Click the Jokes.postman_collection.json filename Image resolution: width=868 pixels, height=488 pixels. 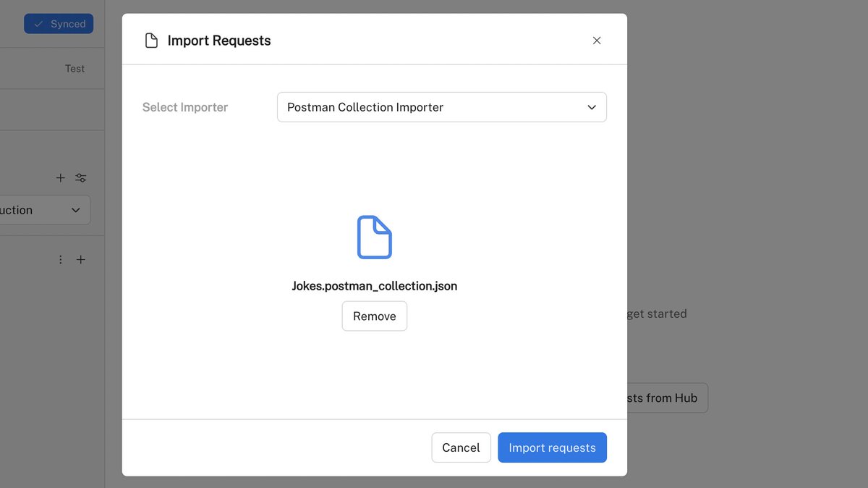click(374, 285)
